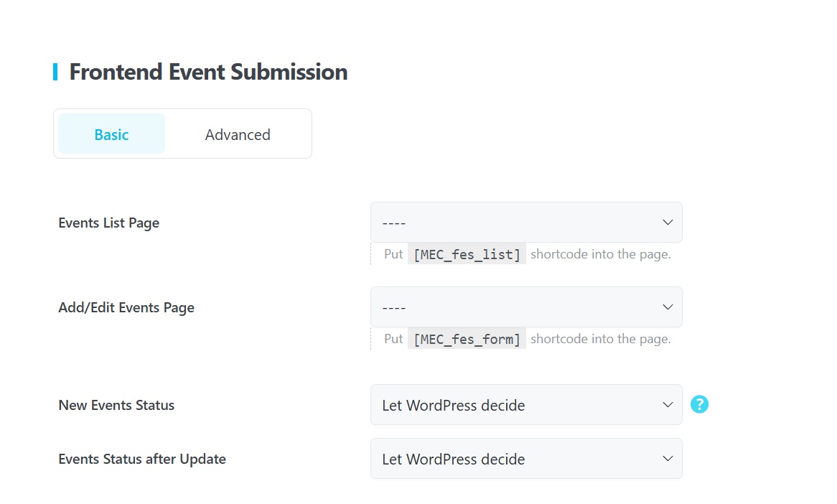Click chevron arrow in Add/Edit Events Page dropdown
This screenshot has width=837, height=504.
click(668, 307)
